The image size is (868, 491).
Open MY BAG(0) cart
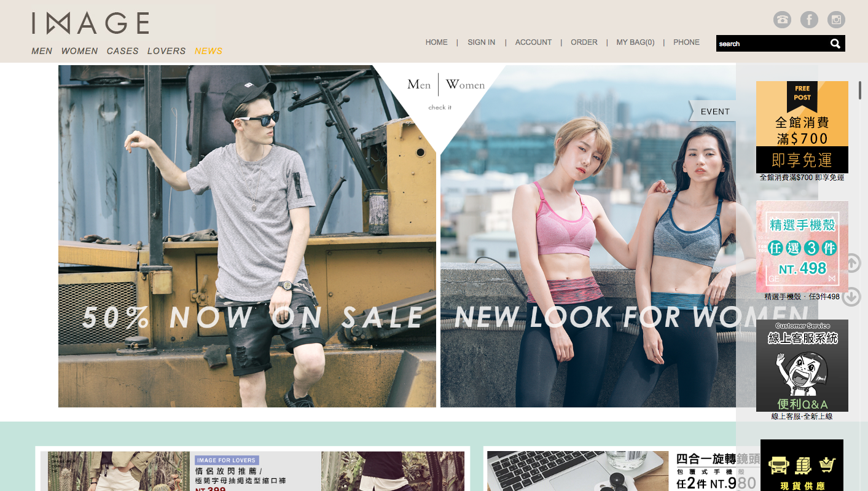point(635,42)
